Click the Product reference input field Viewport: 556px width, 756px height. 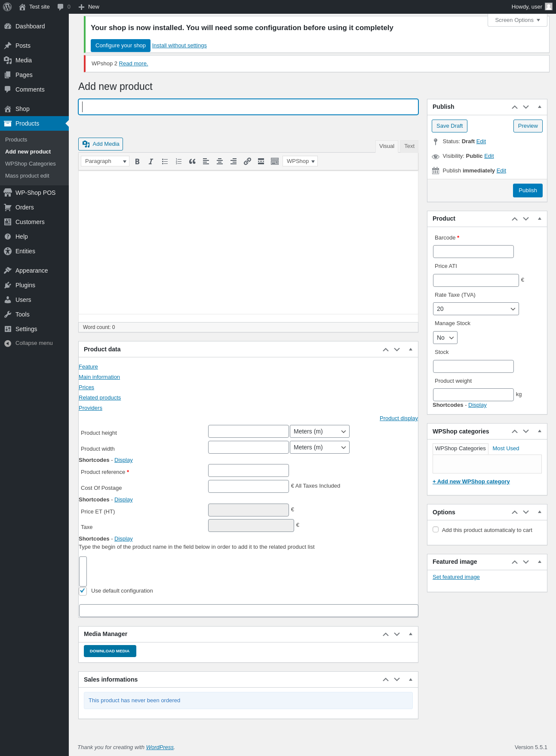(248, 470)
